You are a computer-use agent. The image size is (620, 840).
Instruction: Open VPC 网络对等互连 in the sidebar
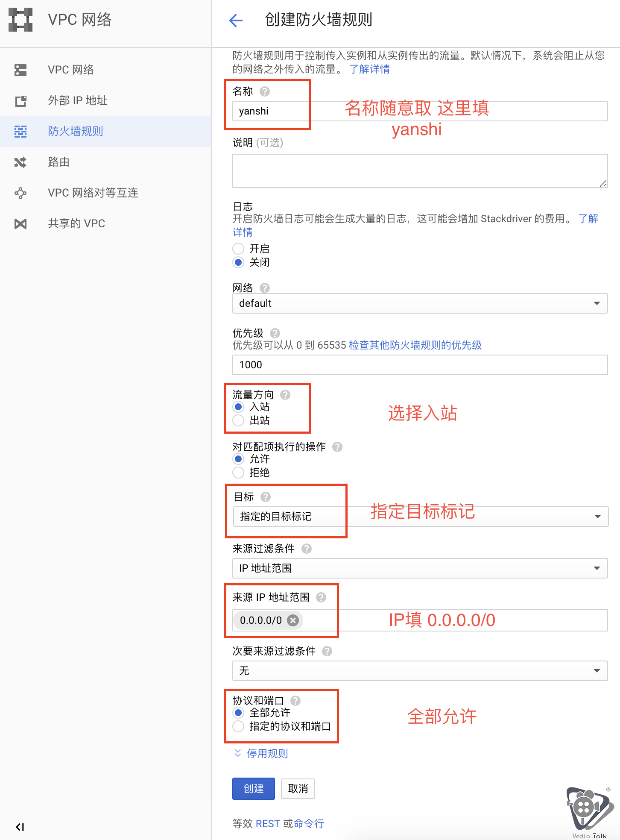(105, 193)
